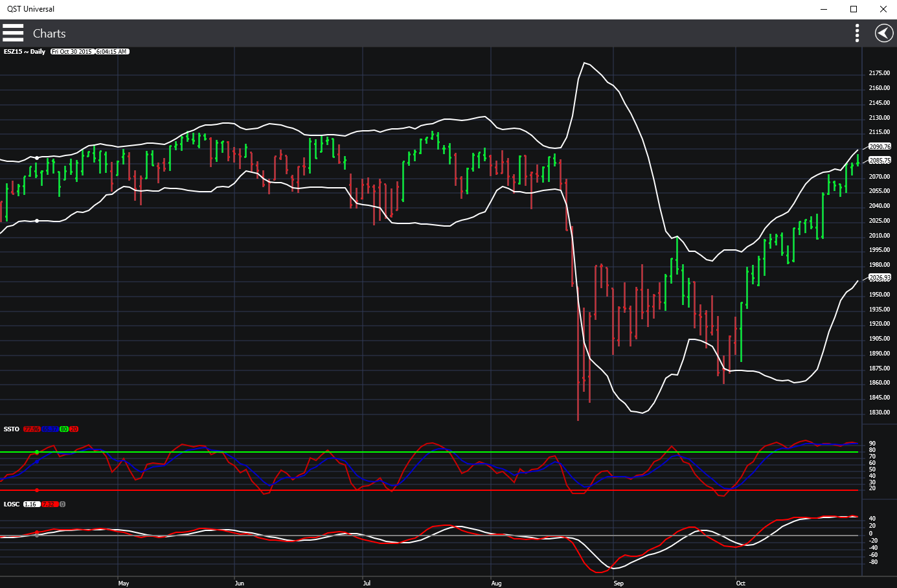
Task: Click the 6:04:15 AM time tag
Action: click(x=112, y=52)
